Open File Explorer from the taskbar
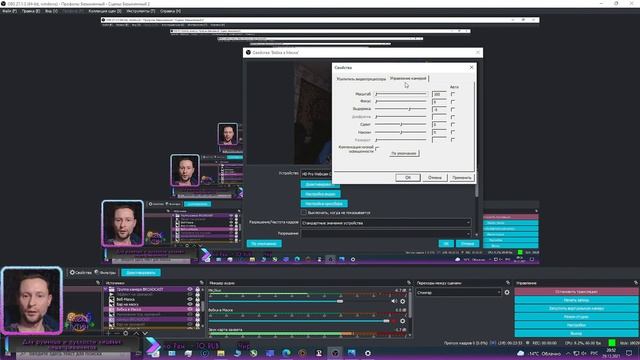 (x=221, y=353)
